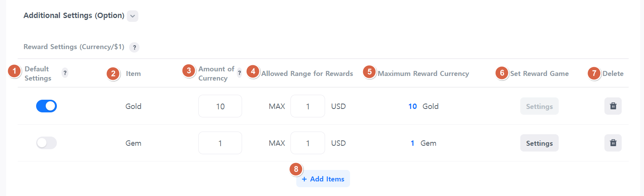Viewport: 644px width, 196px height.
Task: Edit Gem MAX USD range field
Action: coord(308,143)
